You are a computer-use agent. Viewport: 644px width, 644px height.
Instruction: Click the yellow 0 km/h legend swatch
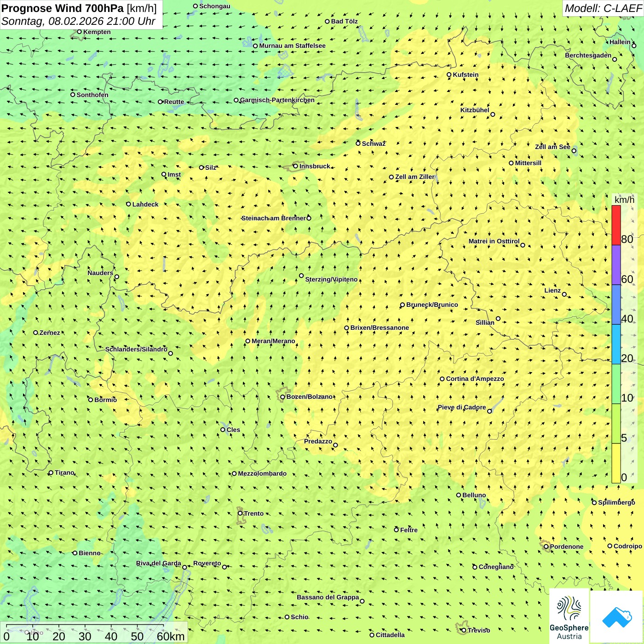tap(616, 463)
